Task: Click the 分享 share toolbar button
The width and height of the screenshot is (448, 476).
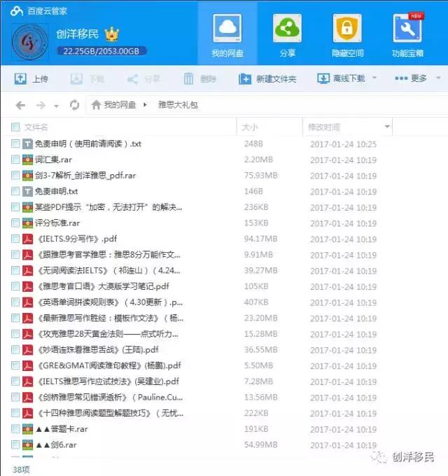Action: (143, 79)
